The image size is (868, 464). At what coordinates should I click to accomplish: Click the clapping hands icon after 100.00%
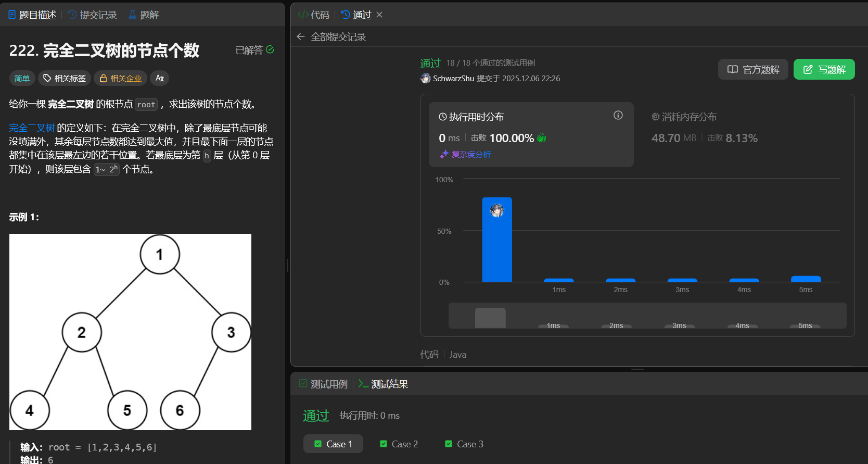542,138
